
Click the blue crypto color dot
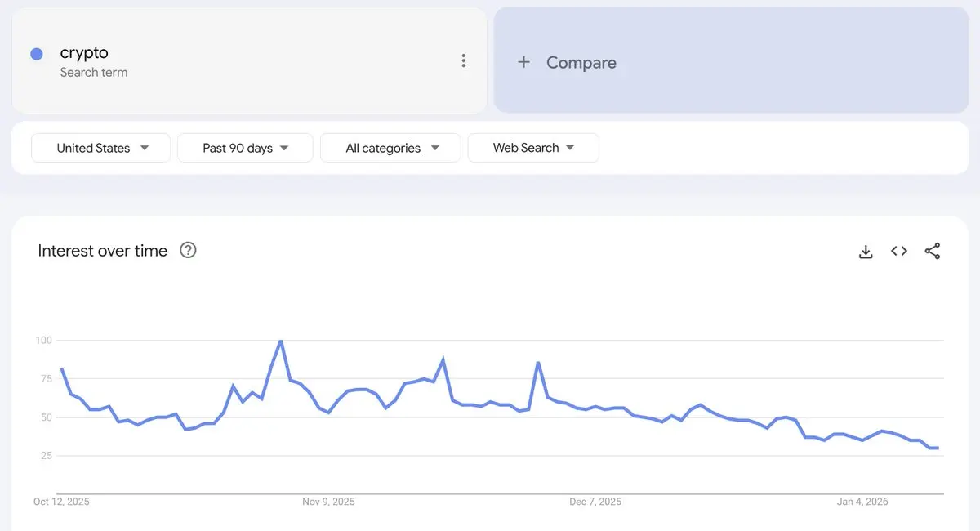[x=37, y=54]
